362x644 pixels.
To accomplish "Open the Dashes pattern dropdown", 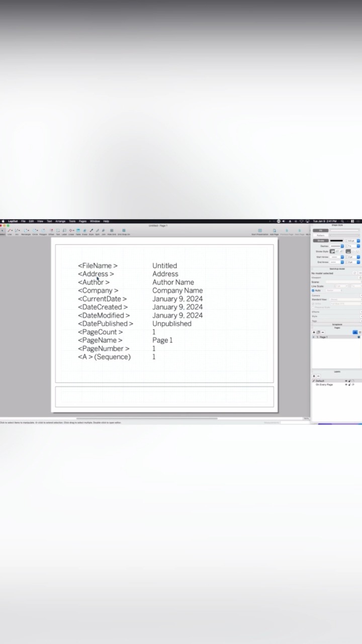I will [342, 246].
